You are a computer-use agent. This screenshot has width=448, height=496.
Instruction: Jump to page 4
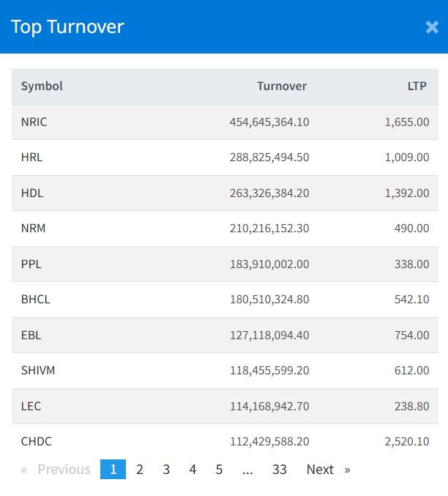(x=193, y=470)
